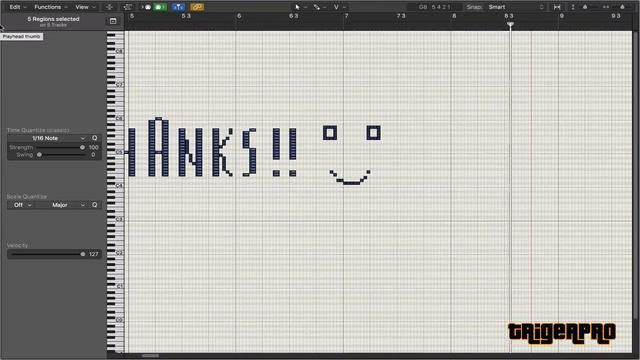Click bar 7 in the ruler

coord(347,16)
